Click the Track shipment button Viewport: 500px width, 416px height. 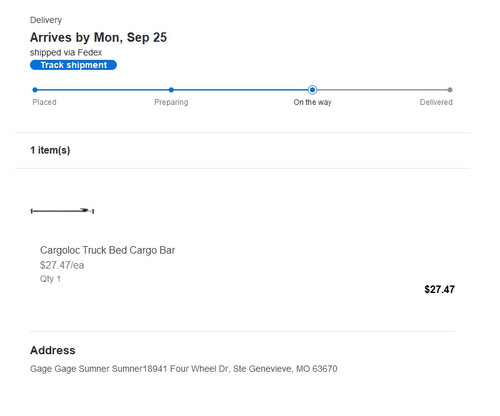coord(73,65)
